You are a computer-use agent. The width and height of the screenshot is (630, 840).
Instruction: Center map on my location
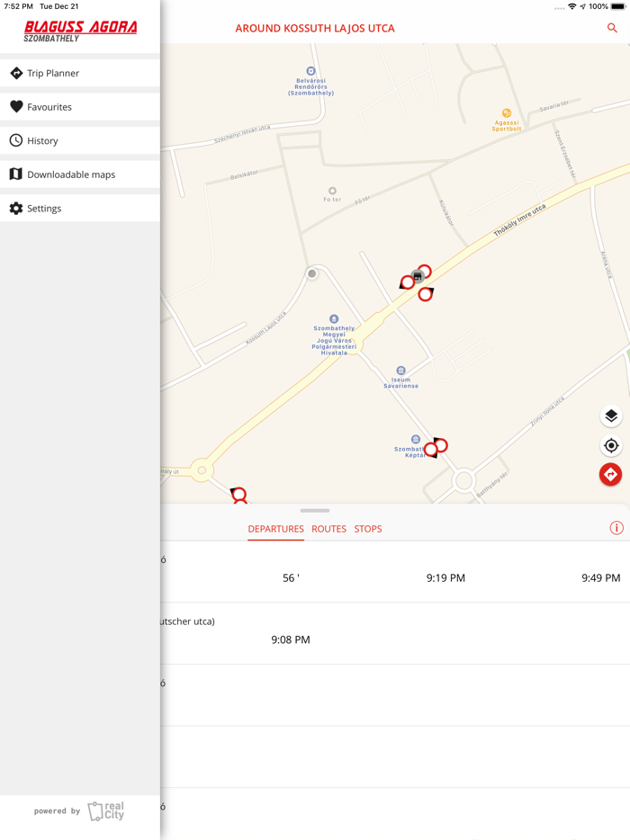tap(611, 445)
